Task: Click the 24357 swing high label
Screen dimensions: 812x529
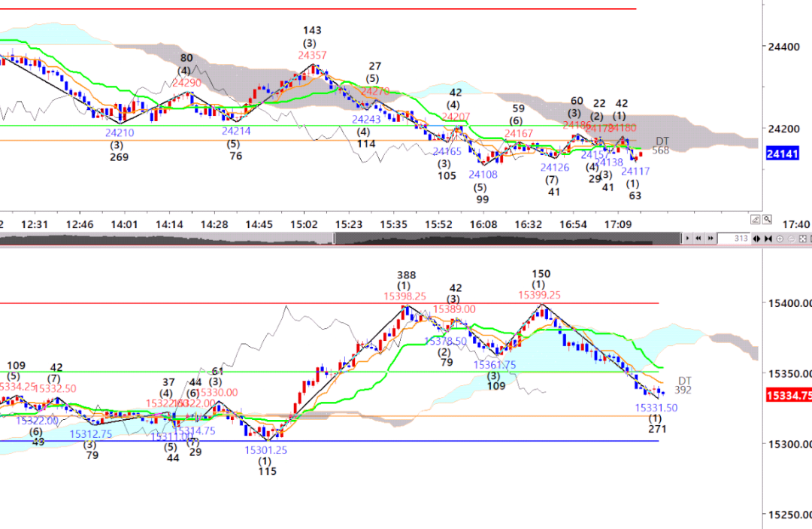Action: coord(312,55)
